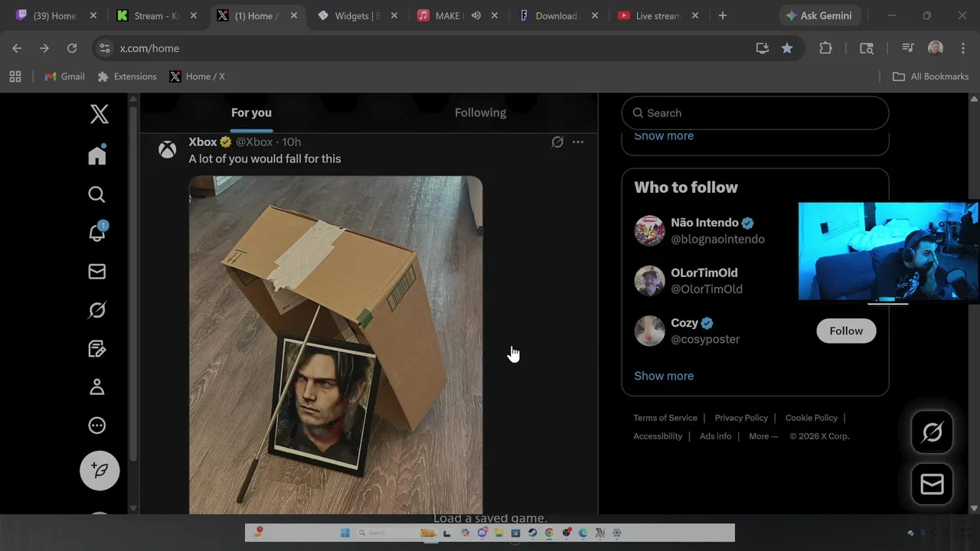
Task: Open Cozy @cosyposter profile name
Action: click(684, 323)
